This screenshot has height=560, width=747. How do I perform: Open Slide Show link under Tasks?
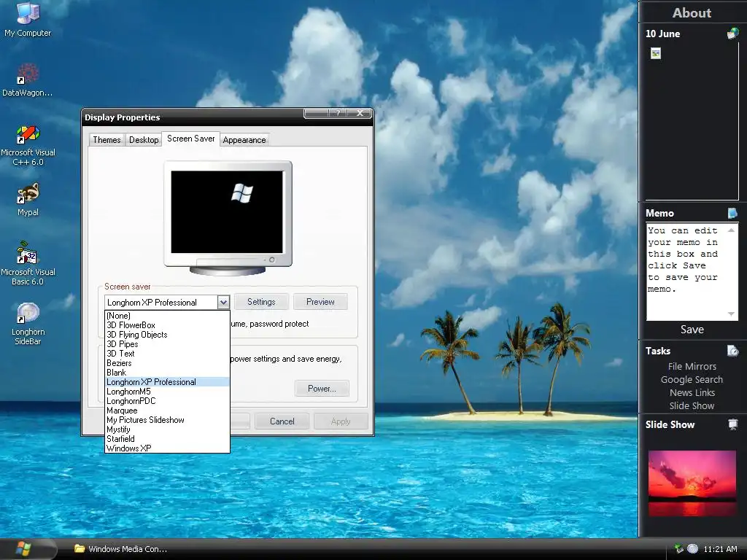click(692, 405)
